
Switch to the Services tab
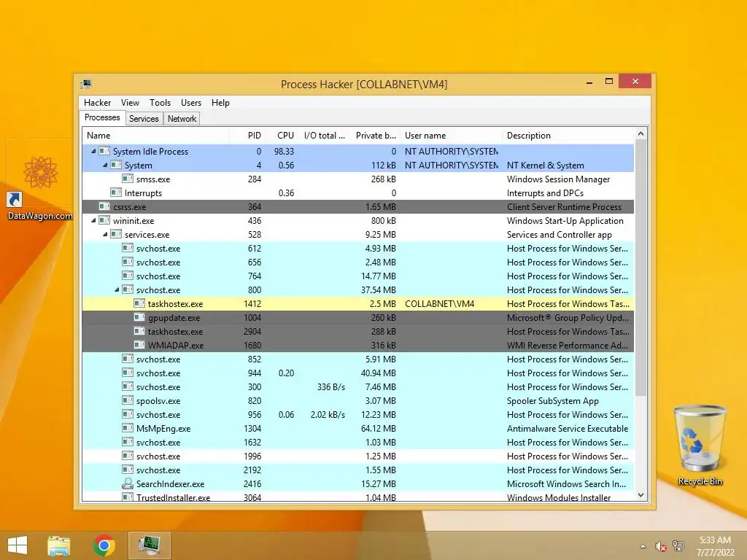144,119
